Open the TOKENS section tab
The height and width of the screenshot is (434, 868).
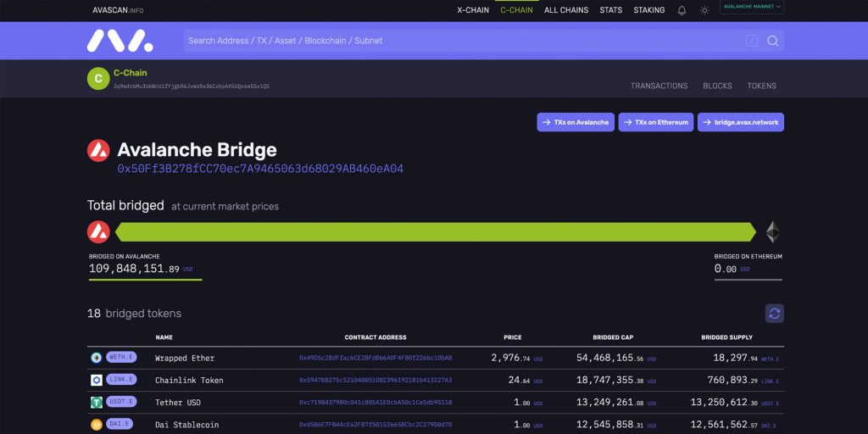click(x=761, y=86)
